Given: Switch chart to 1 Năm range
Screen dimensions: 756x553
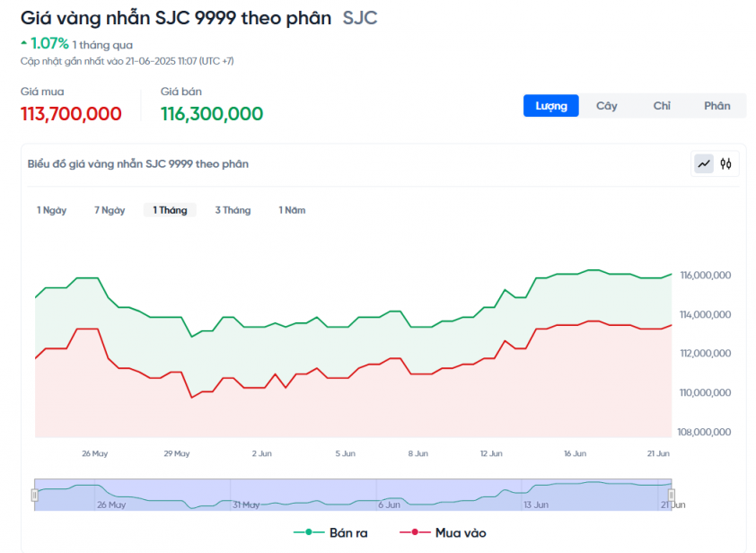Looking at the screenshot, I should click(x=292, y=210).
